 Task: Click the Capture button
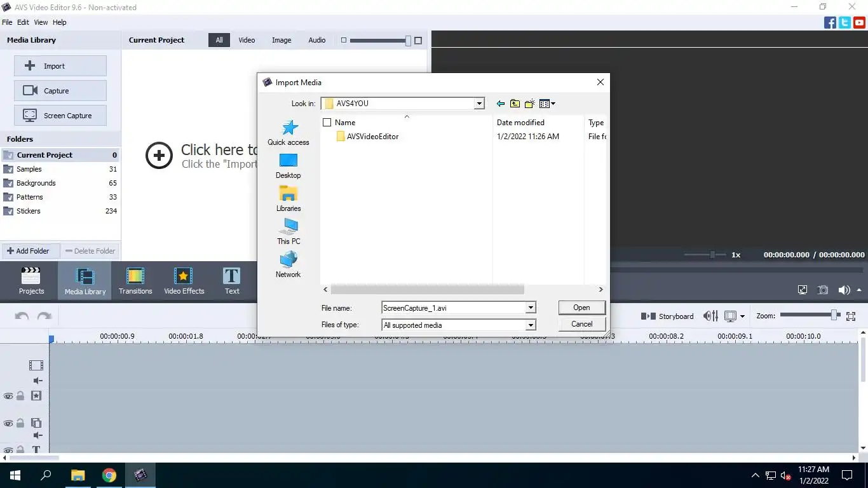(x=60, y=91)
